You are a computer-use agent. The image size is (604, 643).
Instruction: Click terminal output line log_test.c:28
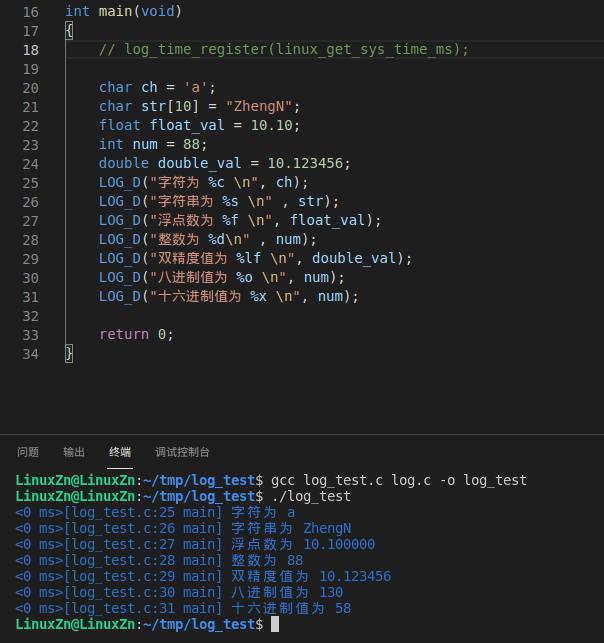(159, 561)
